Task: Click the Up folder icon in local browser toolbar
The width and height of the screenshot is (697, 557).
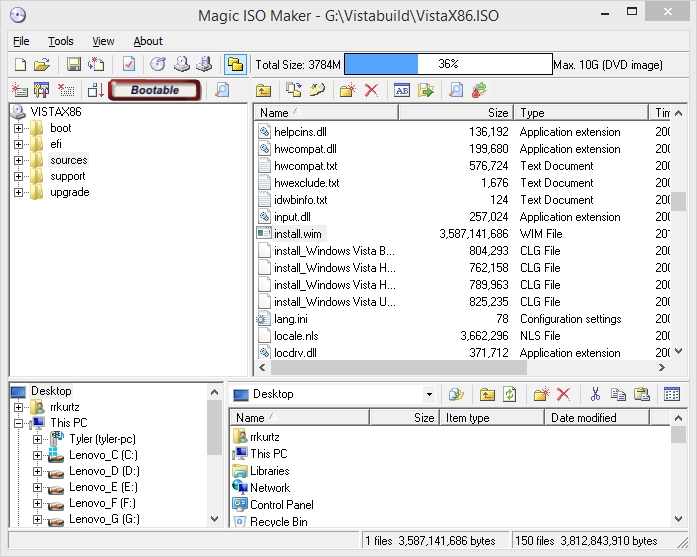Action: pos(487,394)
